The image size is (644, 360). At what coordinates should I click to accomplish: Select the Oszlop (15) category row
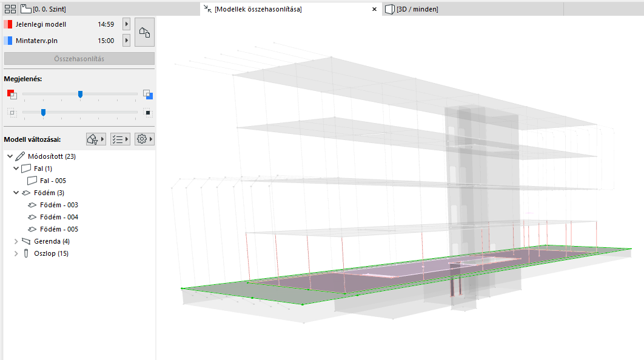coord(52,253)
